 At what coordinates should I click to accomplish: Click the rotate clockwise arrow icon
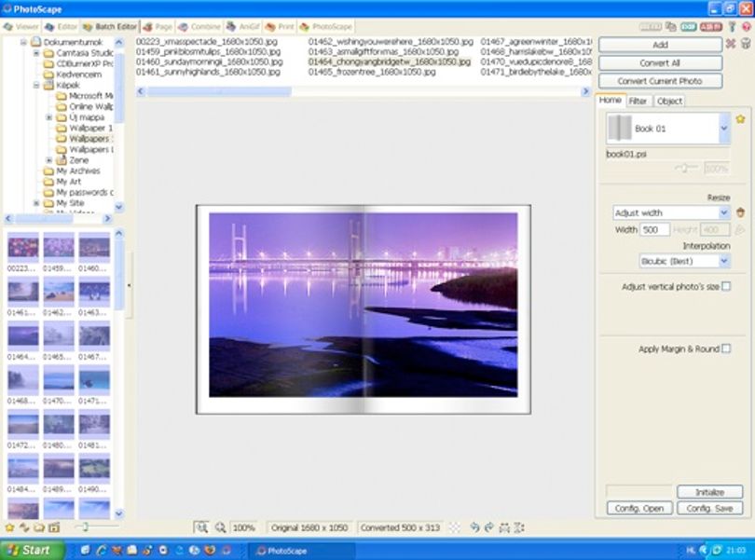[x=489, y=527]
